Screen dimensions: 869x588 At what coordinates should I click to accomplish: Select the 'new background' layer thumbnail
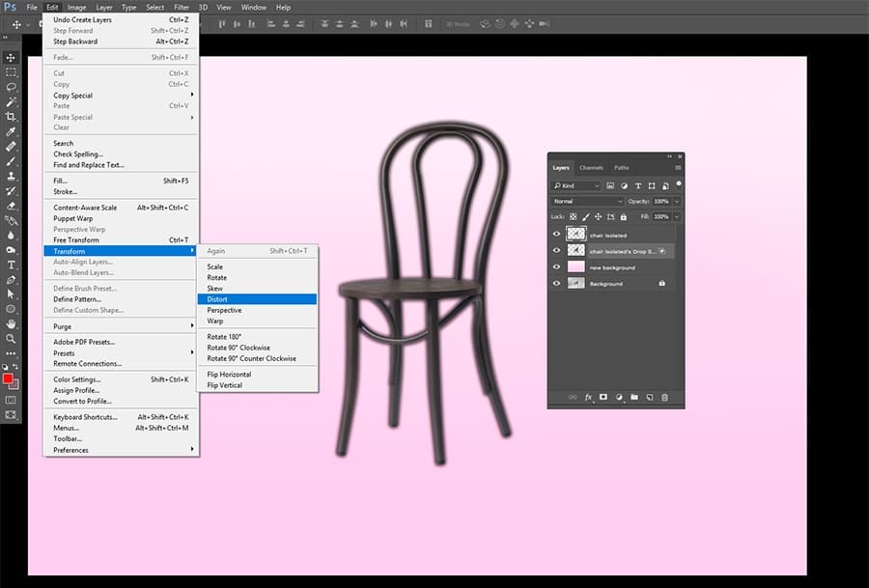tap(575, 267)
